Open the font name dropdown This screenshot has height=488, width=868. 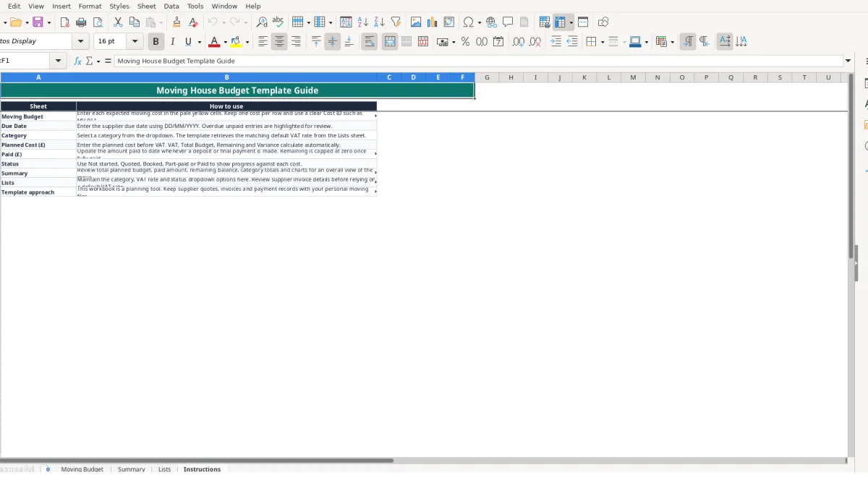80,42
